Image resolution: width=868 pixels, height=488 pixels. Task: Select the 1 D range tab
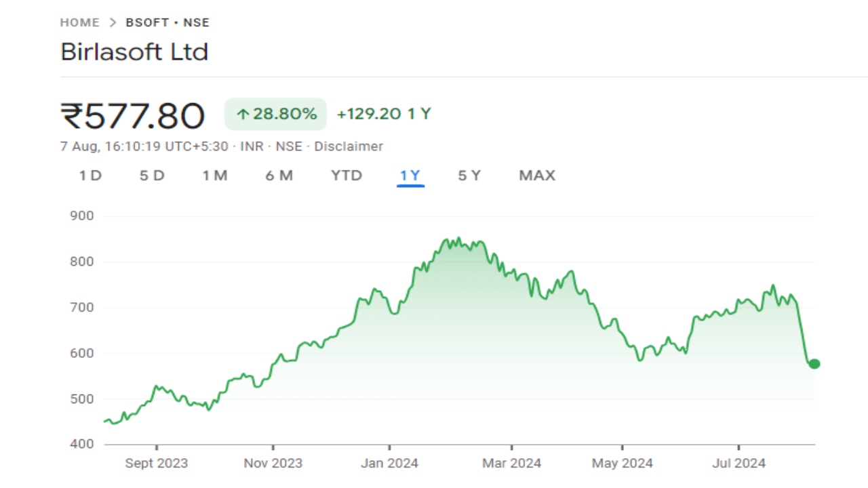[90, 176]
